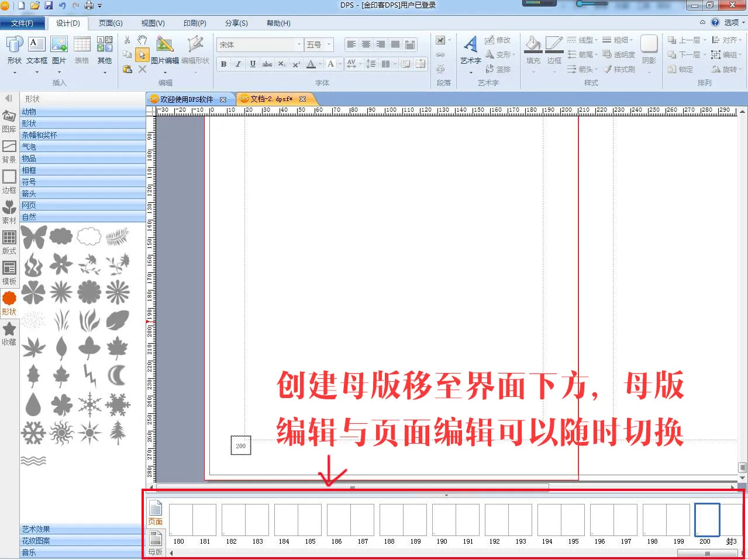Select the arrow pointer tool
Image resolution: width=748 pixels, height=560 pixels.
142,55
